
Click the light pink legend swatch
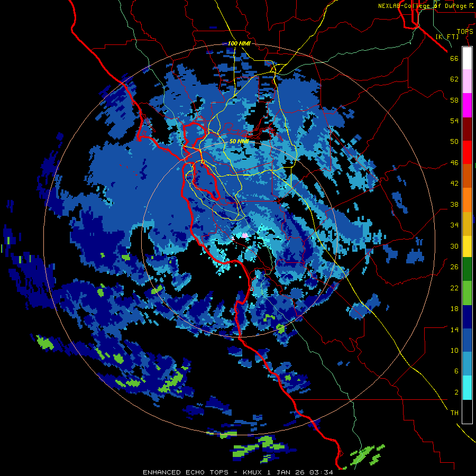click(467, 81)
